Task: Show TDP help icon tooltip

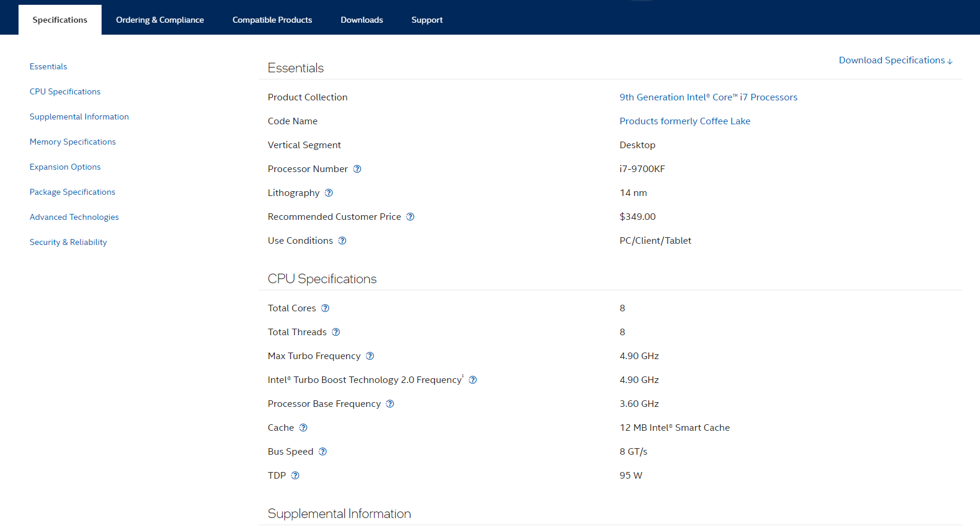Action: [x=295, y=476]
